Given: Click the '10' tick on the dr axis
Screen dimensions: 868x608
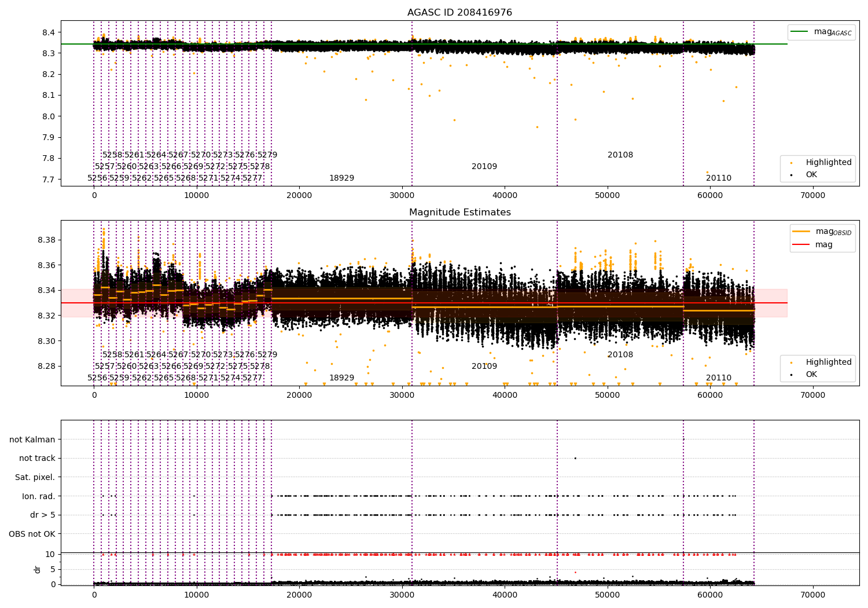Looking at the screenshot, I should [x=50, y=554].
